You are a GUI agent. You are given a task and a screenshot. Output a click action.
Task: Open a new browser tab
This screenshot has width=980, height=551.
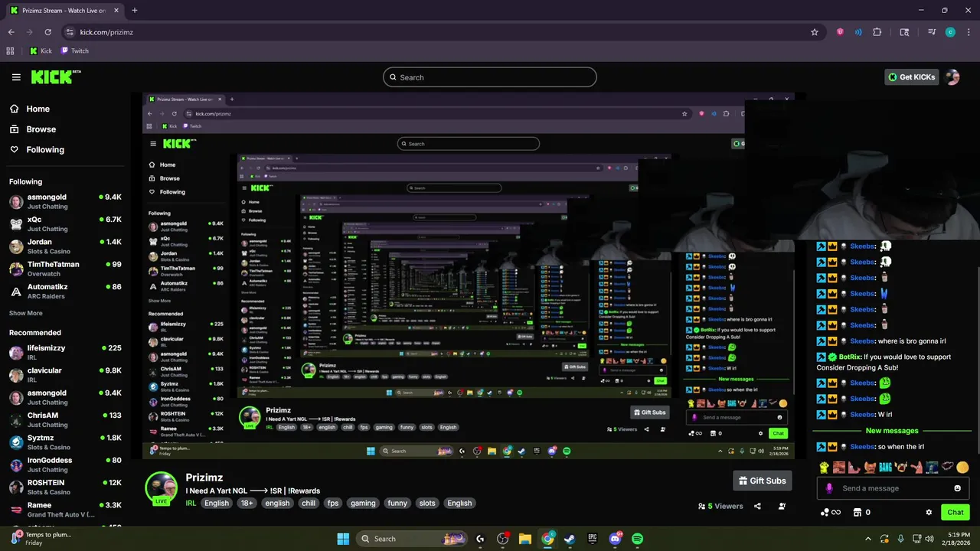click(x=135, y=10)
